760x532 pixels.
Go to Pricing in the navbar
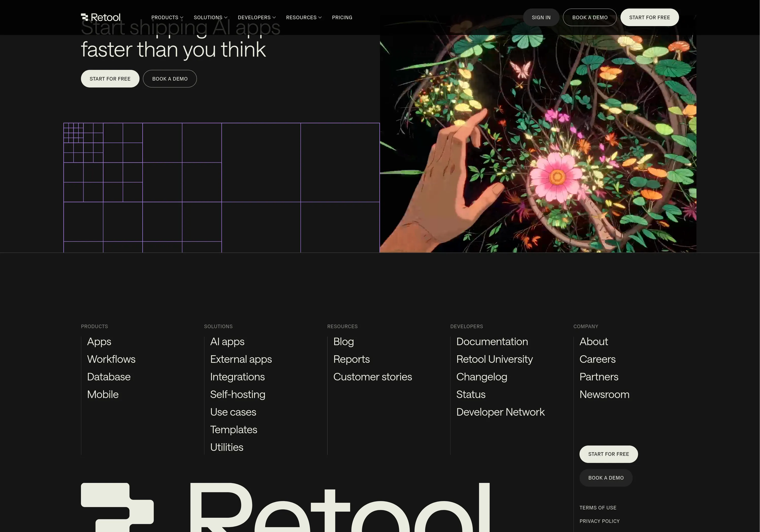pos(342,17)
